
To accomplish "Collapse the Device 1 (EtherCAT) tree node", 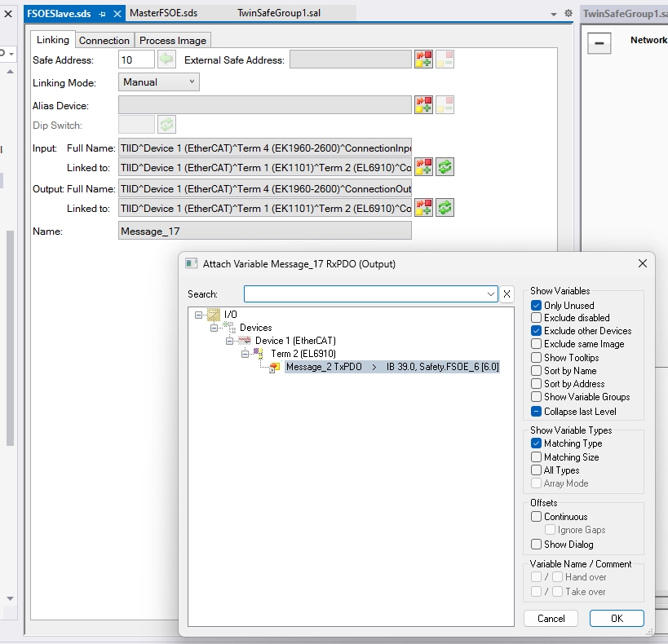I will (x=232, y=341).
